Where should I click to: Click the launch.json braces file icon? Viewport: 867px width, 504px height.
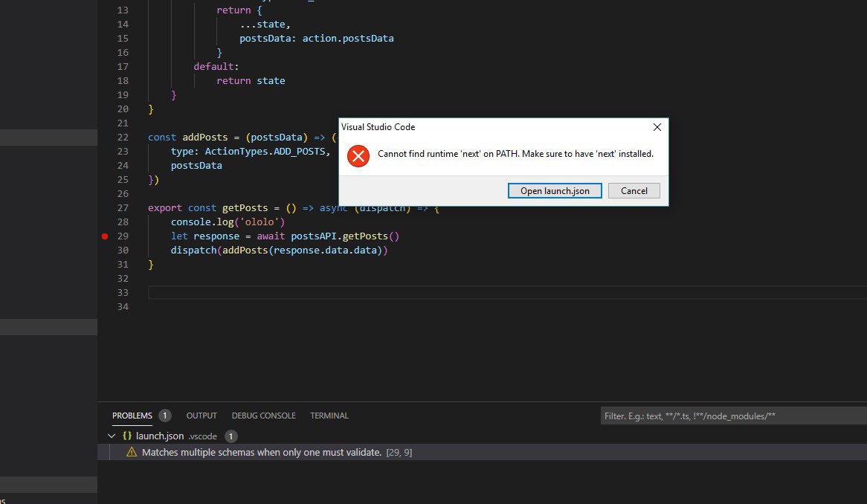click(127, 436)
